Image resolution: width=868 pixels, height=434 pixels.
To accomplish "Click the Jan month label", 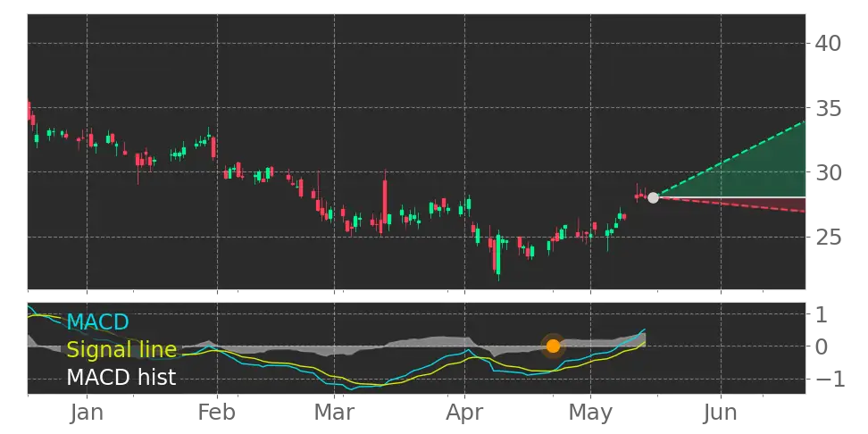I will (87, 413).
